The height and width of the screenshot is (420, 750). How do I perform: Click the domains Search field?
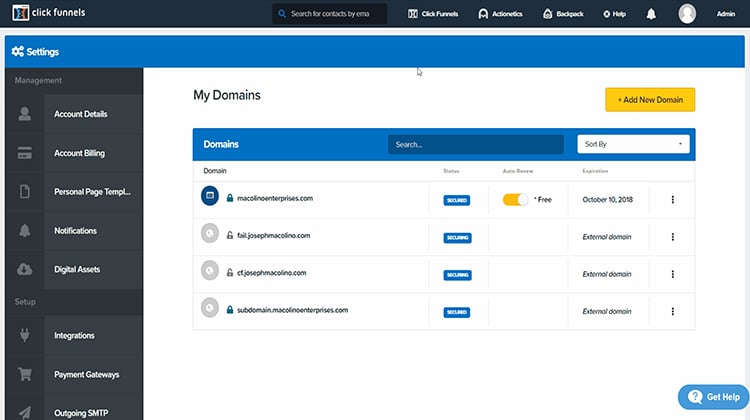point(475,144)
